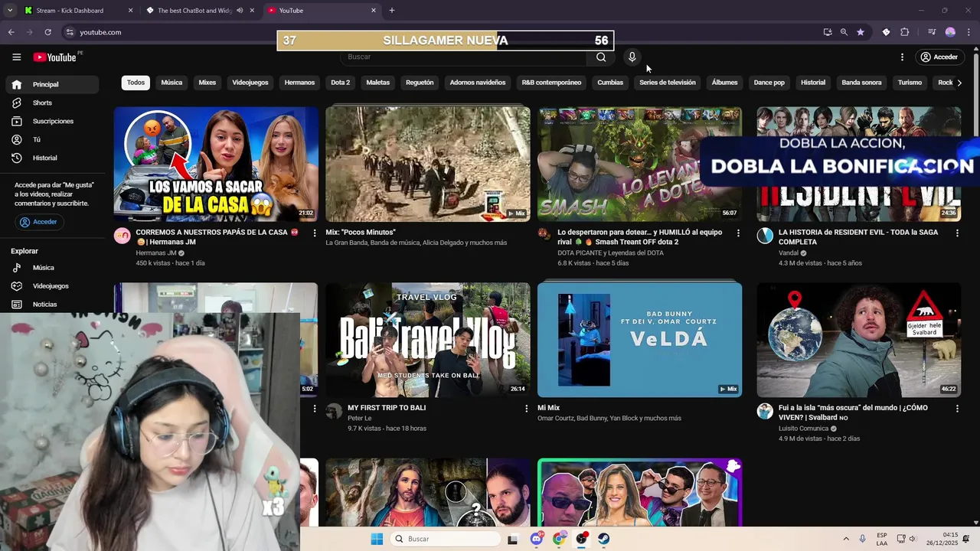The width and height of the screenshot is (980, 551).
Task: Open Discord from the taskbar
Action: pos(537,539)
